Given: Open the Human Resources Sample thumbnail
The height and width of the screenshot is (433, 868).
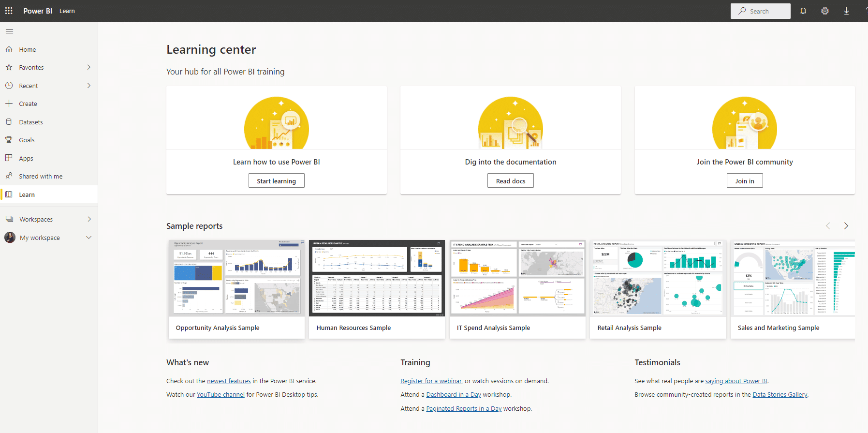Looking at the screenshot, I should pyautogui.click(x=377, y=278).
